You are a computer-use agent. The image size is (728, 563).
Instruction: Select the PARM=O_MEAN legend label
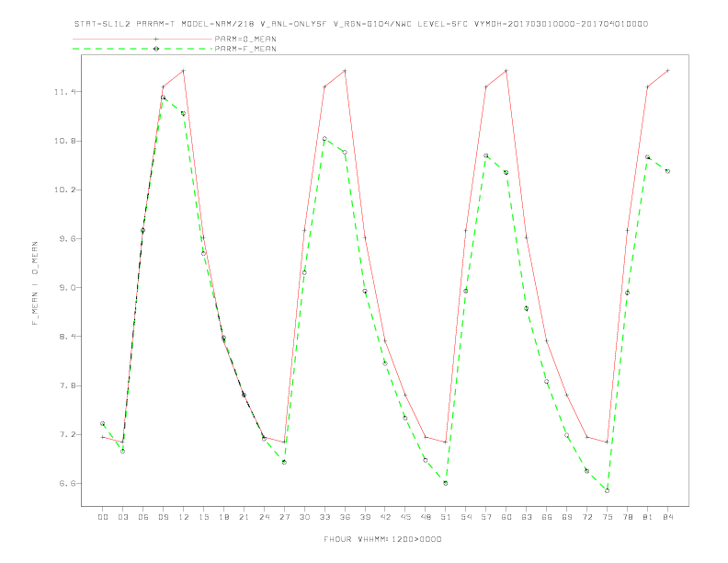click(x=245, y=39)
